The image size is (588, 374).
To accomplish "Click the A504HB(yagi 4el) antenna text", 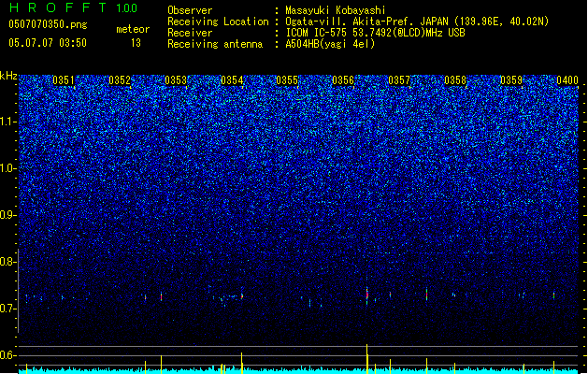I will point(330,44).
